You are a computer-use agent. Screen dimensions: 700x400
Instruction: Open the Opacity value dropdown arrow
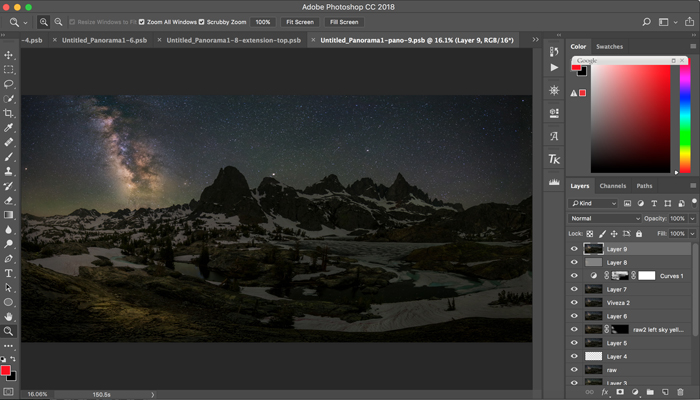click(691, 218)
